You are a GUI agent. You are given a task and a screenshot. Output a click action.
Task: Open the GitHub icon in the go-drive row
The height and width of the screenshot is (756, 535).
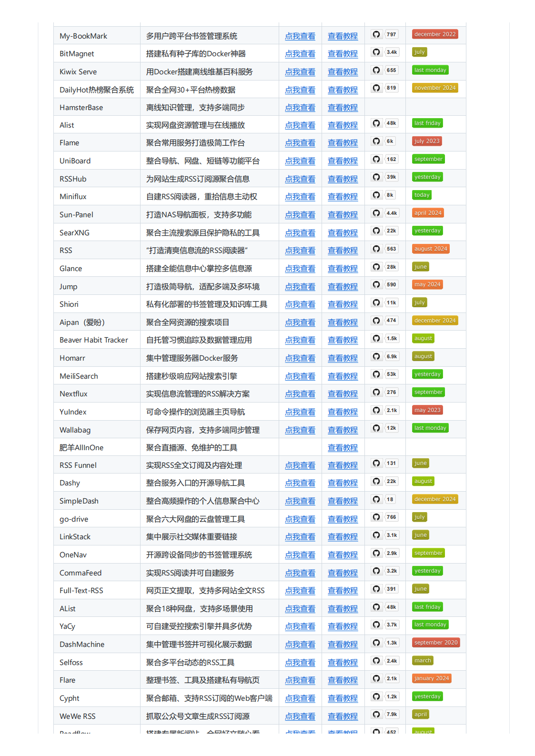376,517
